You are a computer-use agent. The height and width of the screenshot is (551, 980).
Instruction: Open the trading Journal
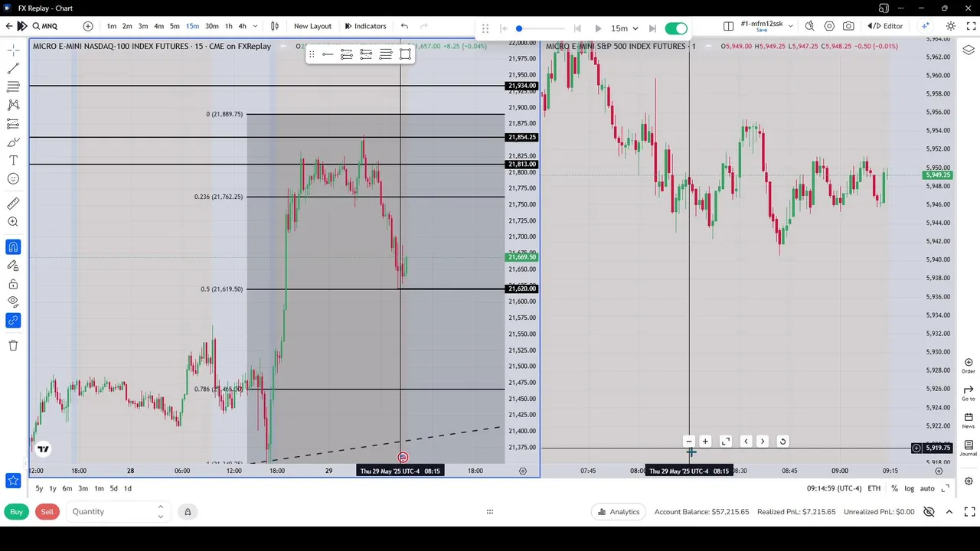[969, 448]
